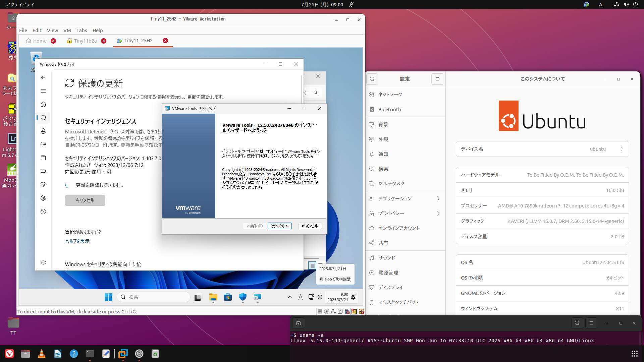Launch Vivaldi browser from Ubuntu dock

coord(9,354)
